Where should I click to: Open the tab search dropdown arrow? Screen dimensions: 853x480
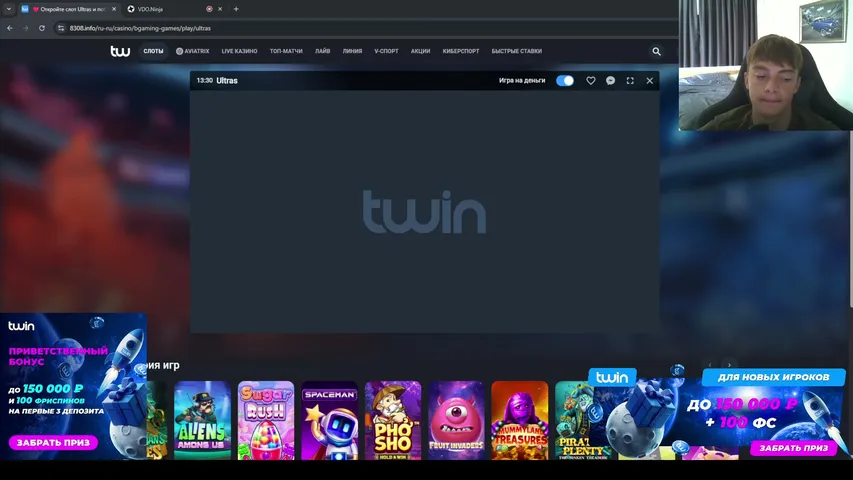point(9,9)
